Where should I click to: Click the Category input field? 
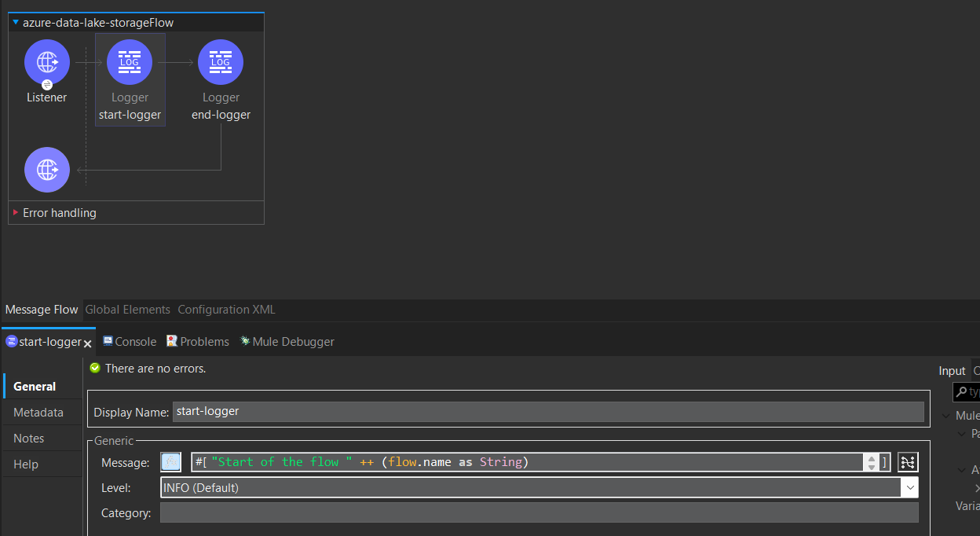(x=539, y=513)
